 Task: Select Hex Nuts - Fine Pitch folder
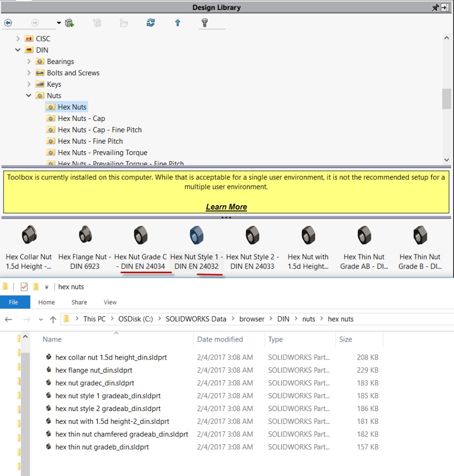tap(90, 141)
